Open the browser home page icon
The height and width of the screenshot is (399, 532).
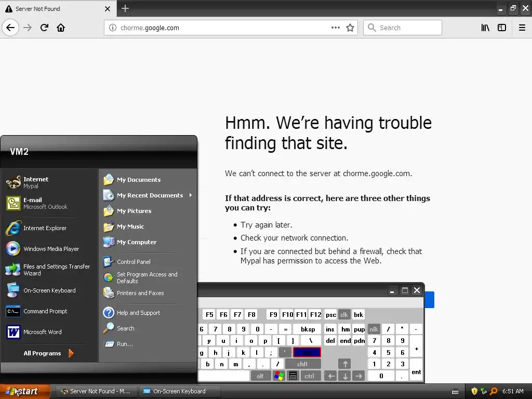pyautogui.click(x=61, y=28)
